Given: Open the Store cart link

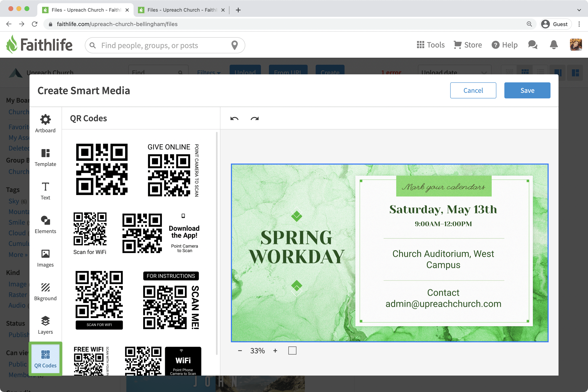Looking at the screenshot, I should (x=468, y=45).
